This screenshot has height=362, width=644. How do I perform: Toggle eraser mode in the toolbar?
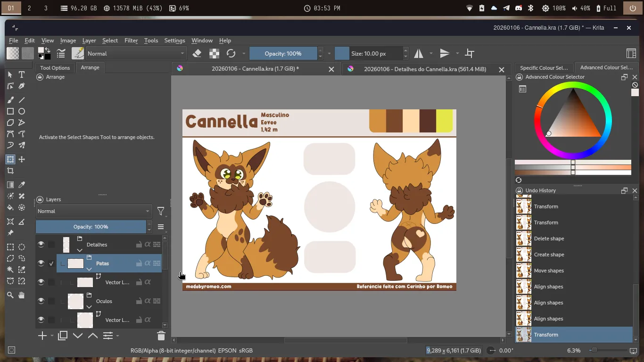197,53
